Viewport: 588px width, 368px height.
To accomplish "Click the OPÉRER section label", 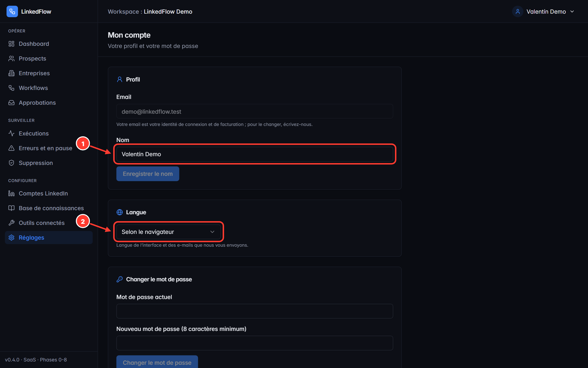I will (17, 31).
